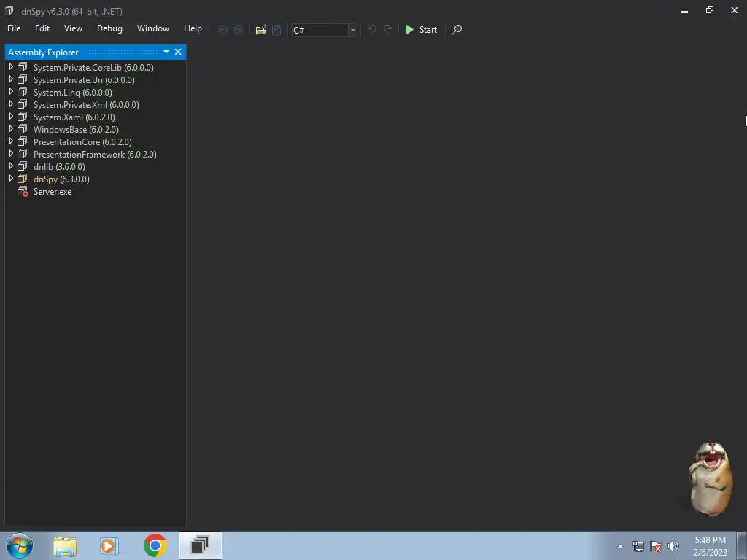This screenshot has width=747, height=560.
Task: Click the System.Linq assembly icon
Action: tap(23, 92)
